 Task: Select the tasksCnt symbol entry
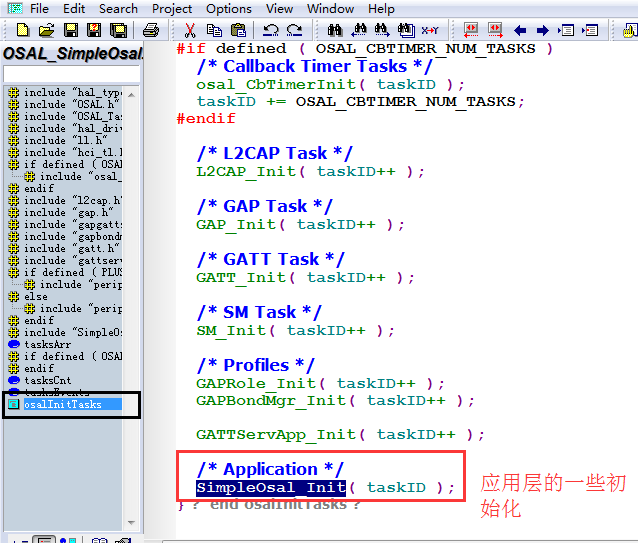(x=47, y=380)
